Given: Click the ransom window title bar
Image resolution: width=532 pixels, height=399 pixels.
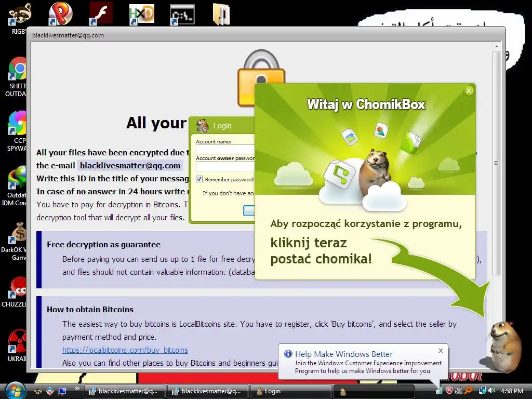Looking at the screenshot, I should [266, 35].
